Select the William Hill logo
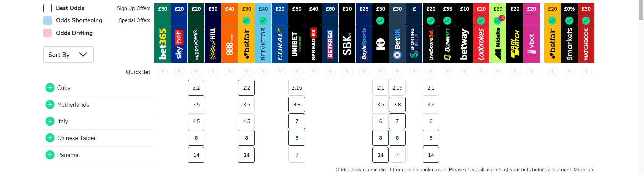 click(213, 44)
